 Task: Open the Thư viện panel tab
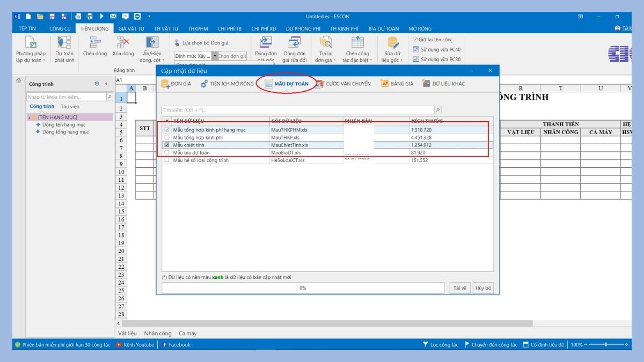tap(70, 107)
